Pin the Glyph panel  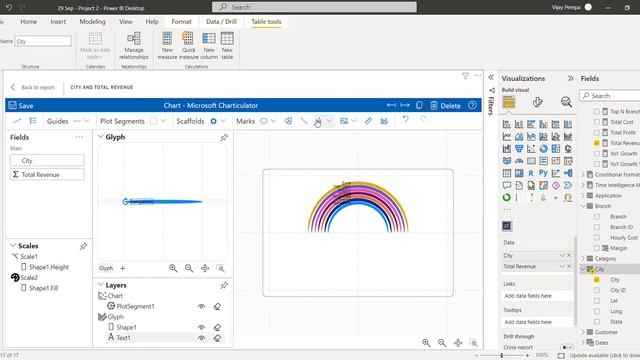click(224, 138)
